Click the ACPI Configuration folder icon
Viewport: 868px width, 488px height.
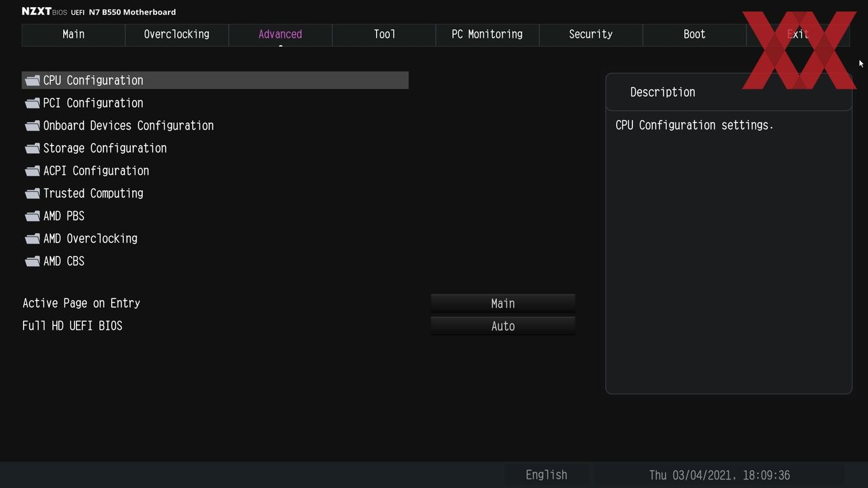[33, 171]
